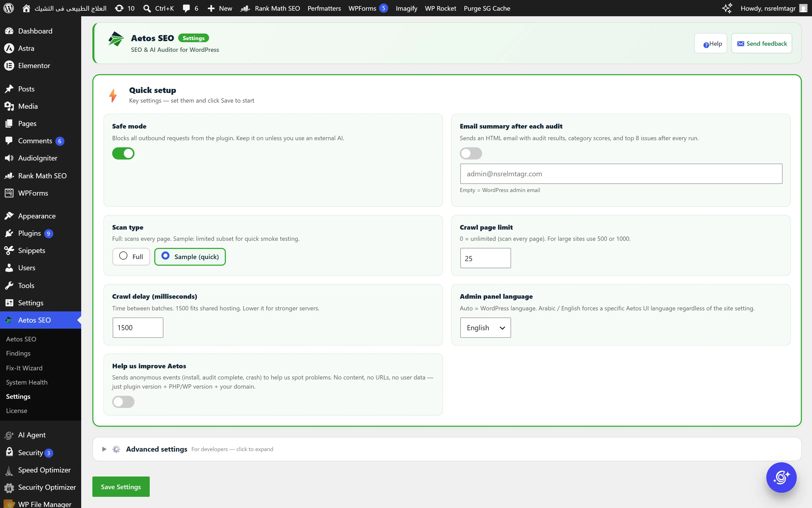812x508 pixels.
Task: Click the WordPress logo icon
Action: click(x=9, y=8)
